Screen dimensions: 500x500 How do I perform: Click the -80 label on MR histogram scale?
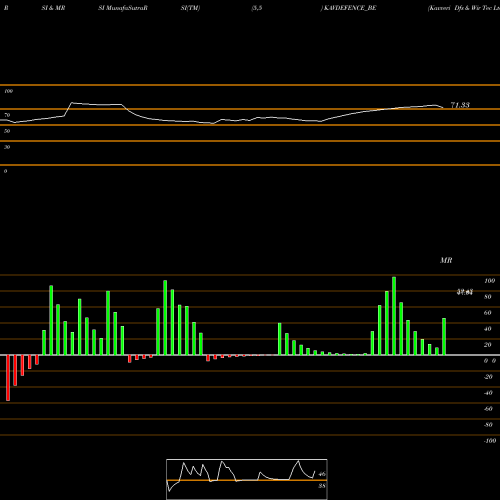tap(488, 425)
